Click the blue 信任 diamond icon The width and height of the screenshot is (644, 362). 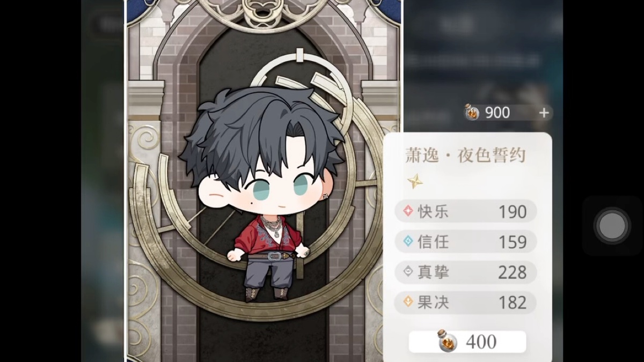click(408, 242)
